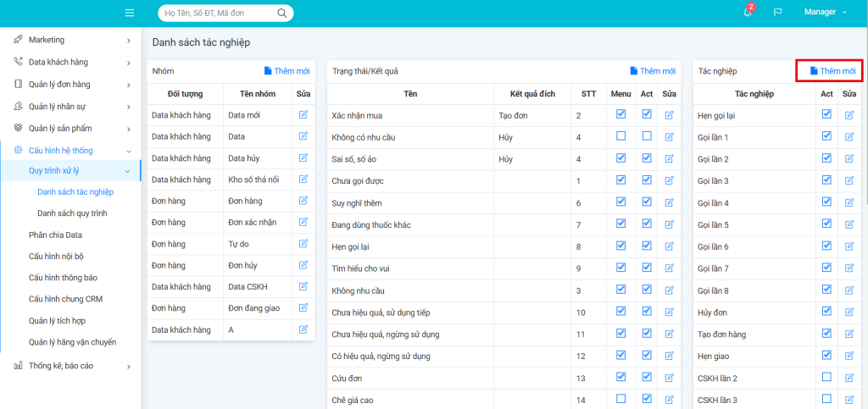Viewport: 868px width, 409px height.
Task: Edit the 'Data mới' group row
Action: [x=303, y=114]
